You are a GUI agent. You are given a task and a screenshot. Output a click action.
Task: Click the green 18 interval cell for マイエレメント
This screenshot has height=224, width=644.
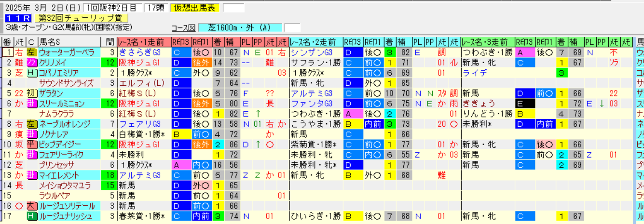109,175
